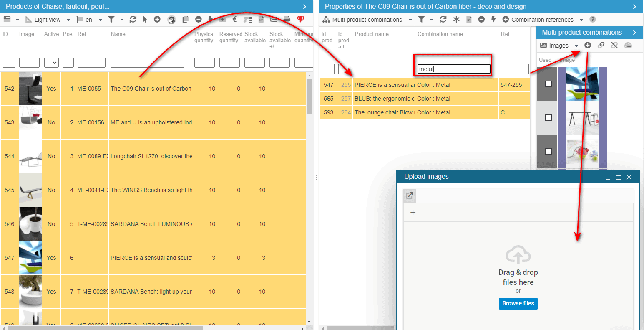This screenshot has height=330, width=644.
Task: Check the Used box for first image
Action: [548, 84]
